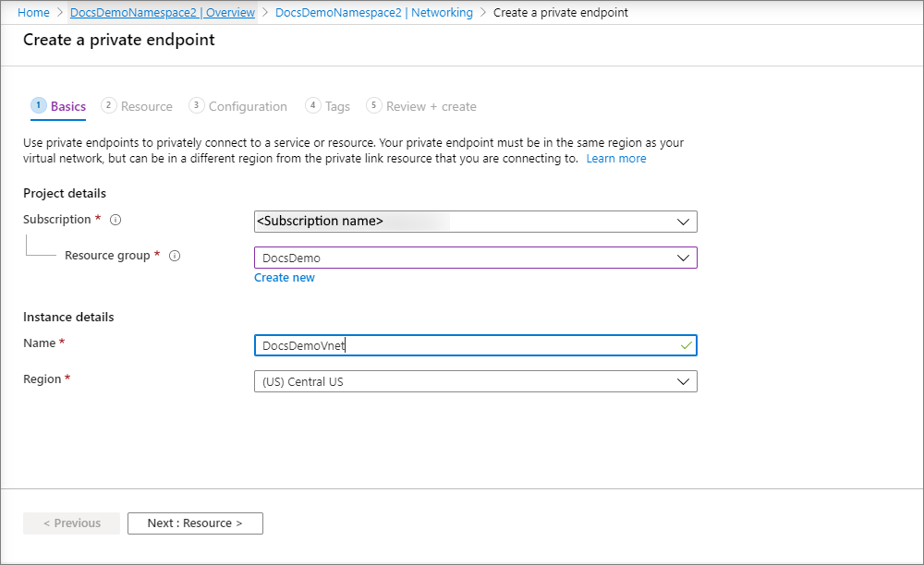Open the Resource group dropdown
The width and height of the screenshot is (924, 565).
click(x=683, y=258)
